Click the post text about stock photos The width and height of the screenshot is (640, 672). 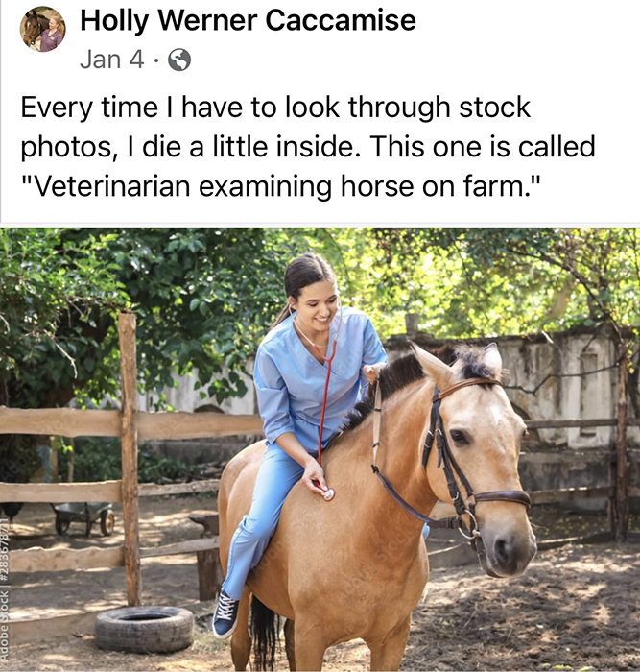pyautogui.click(x=308, y=146)
